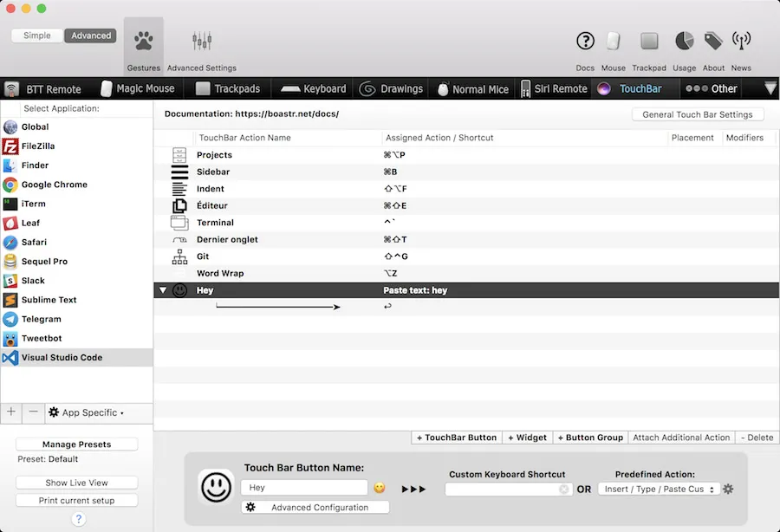Delete the selected TouchBar action
780x532 pixels.
(757, 438)
